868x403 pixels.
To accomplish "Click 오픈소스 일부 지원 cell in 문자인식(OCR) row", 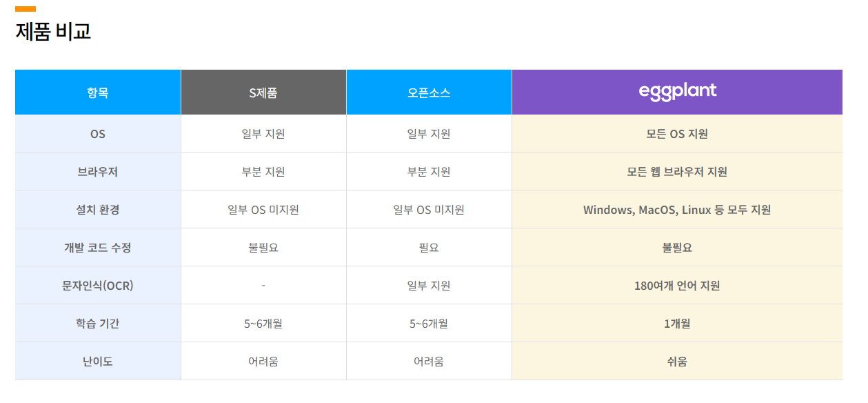I will click(429, 286).
